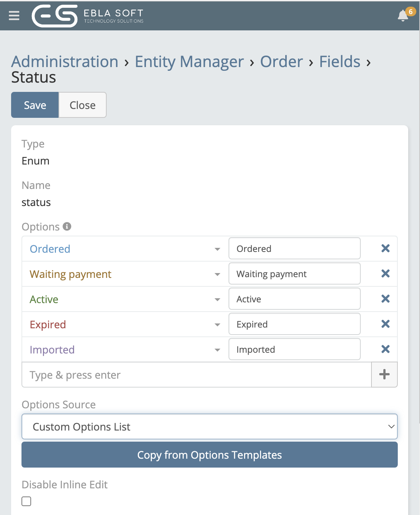The image size is (420, 515).
Task: Focus the Type & press enter field
Action: click(x=196, y=375)
